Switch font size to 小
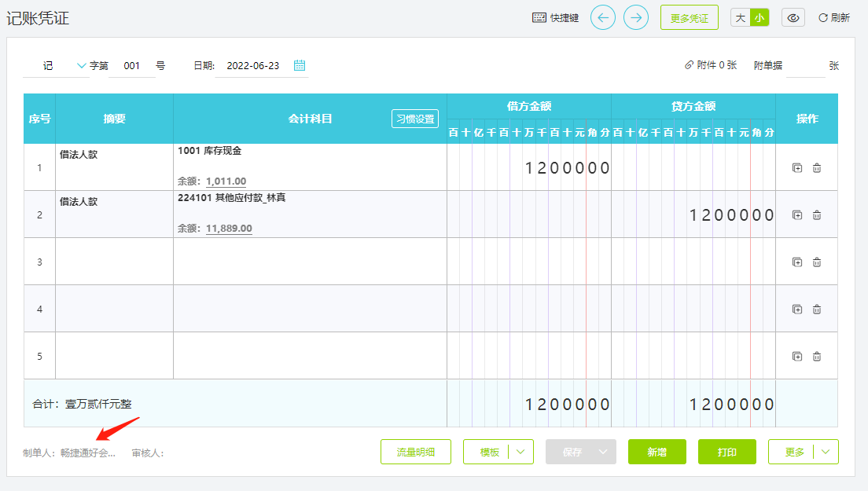The image size is (868, 491). coord(759,18)
